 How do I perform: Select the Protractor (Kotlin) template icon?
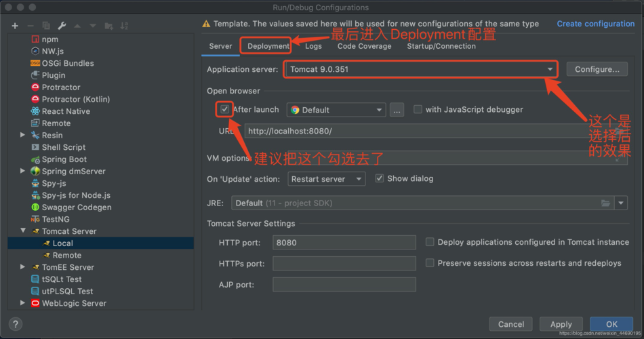pyautogui.click(x=35, y=99)
